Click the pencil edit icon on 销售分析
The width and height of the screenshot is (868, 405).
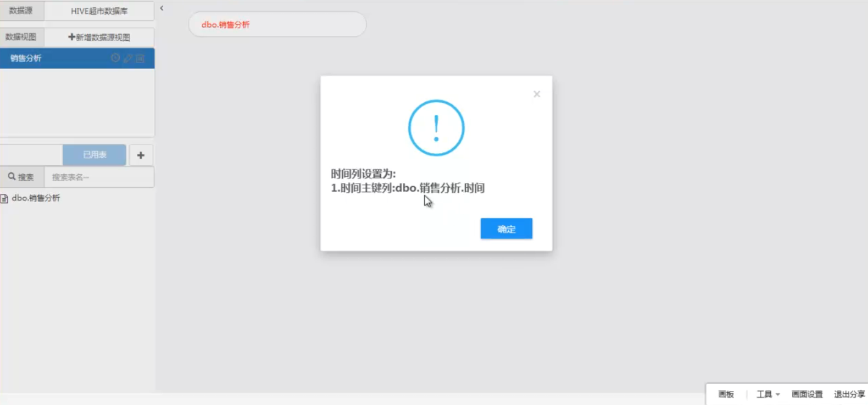click(128, 58)
